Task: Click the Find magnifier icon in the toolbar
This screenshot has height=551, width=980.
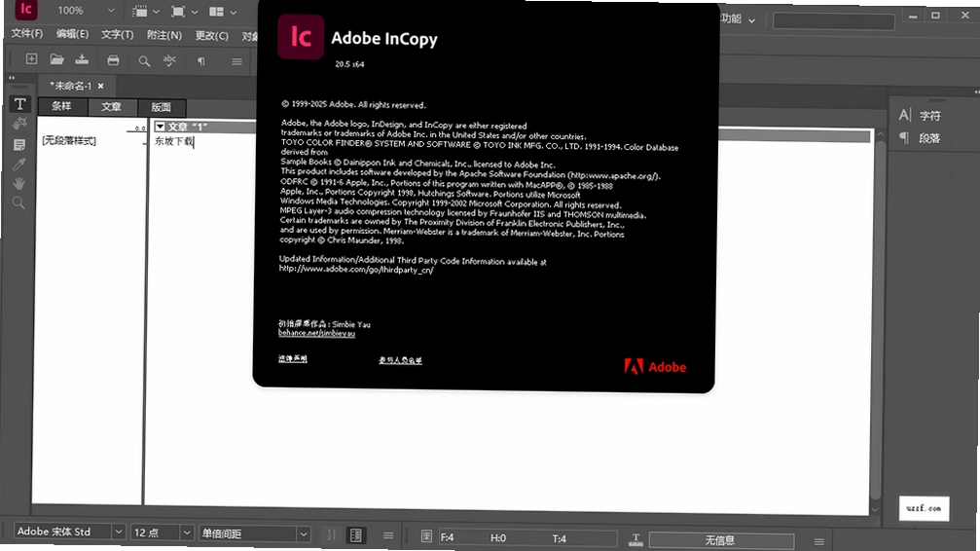Action: [x=144, y=60]
